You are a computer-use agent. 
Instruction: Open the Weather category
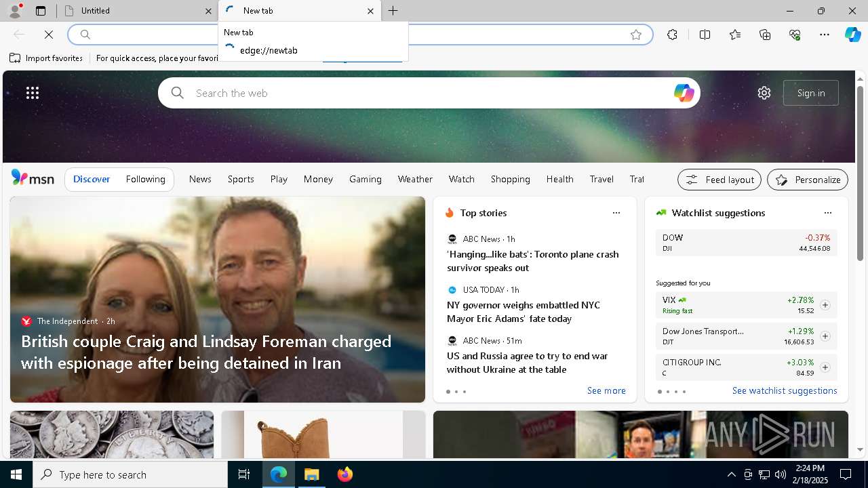pyautogui.click(x=415, y=179)
